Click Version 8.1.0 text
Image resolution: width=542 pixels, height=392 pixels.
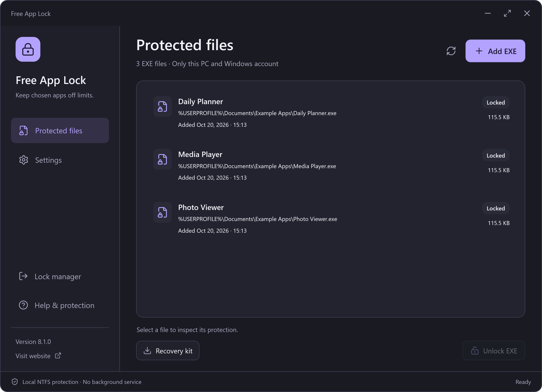coord(33,342)
